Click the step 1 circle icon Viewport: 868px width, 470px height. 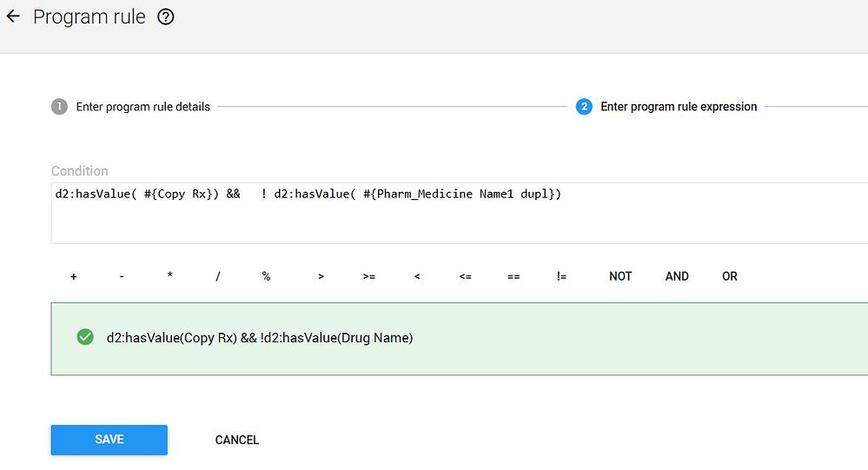[x=59, y=107]
